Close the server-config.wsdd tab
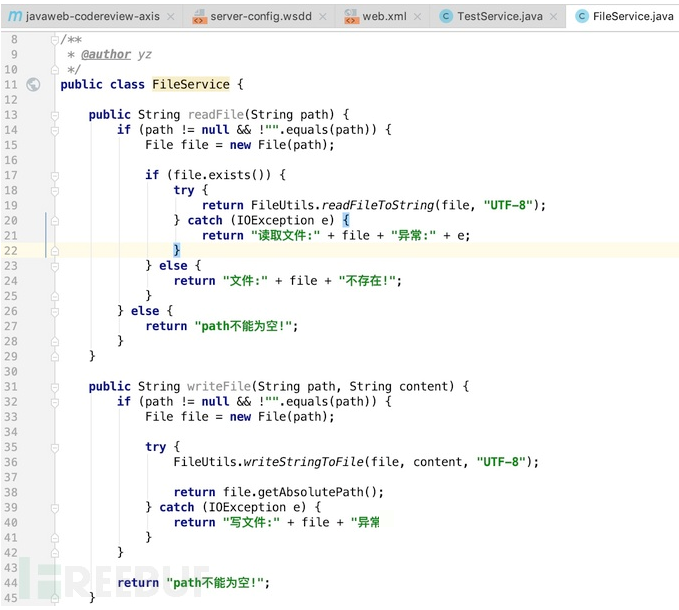This screenshot has width=679, height=610. pos(323,17)
